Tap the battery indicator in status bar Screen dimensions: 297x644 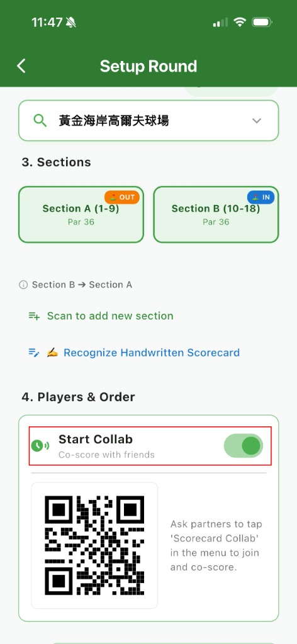(x=262, y=22)
